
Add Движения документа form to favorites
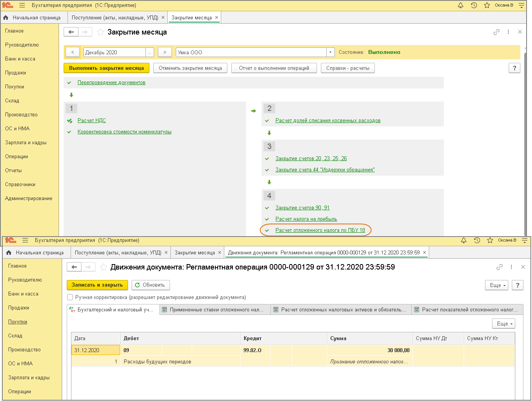coord(104,267)
